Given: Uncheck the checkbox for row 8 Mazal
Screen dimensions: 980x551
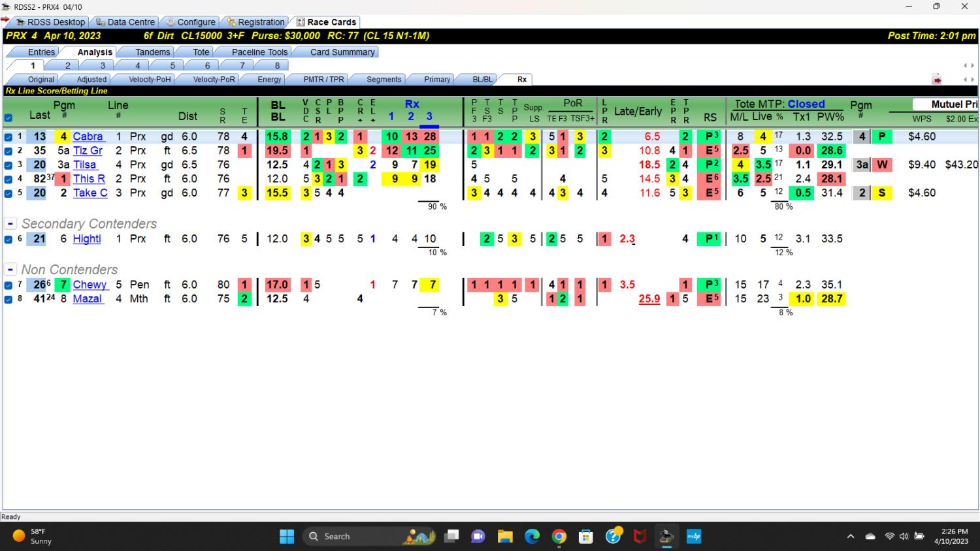Looking at the screenshot, I should (8, 299).
